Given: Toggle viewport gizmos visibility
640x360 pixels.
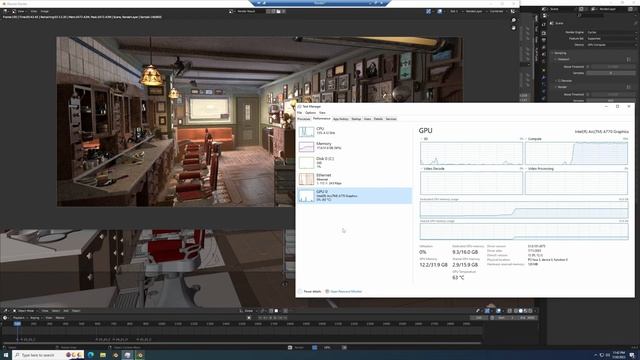Looking at the screenshot, I should [487, 311].
